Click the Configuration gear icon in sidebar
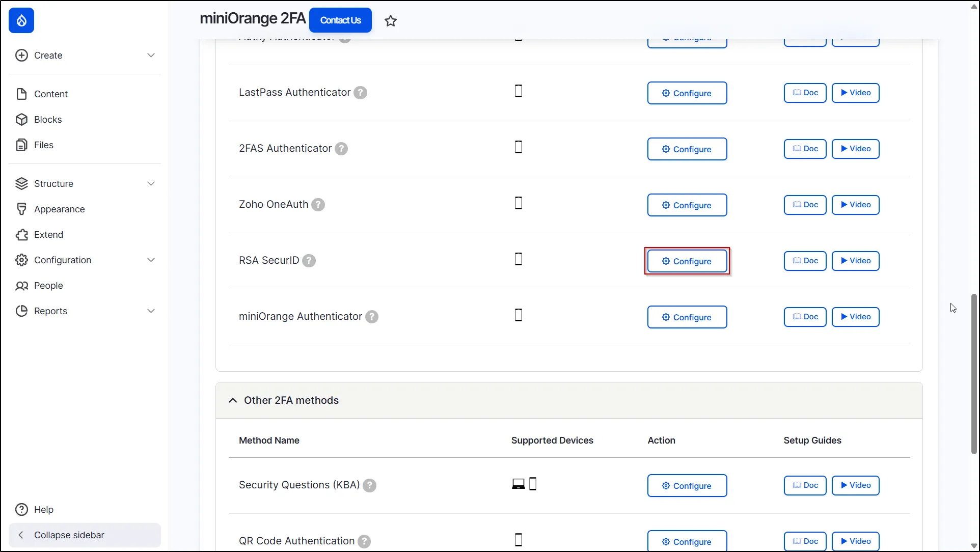The image size is (980, 552). pos(21,260)
